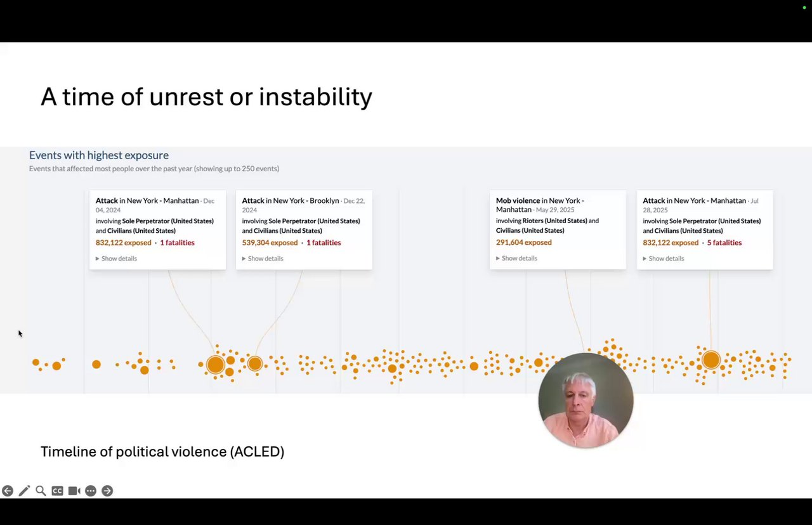The width and height of the screenshot is (812, 525).
Task: Click the presenter's circular webcam thumbnail
Action: (x=586, y=401)
